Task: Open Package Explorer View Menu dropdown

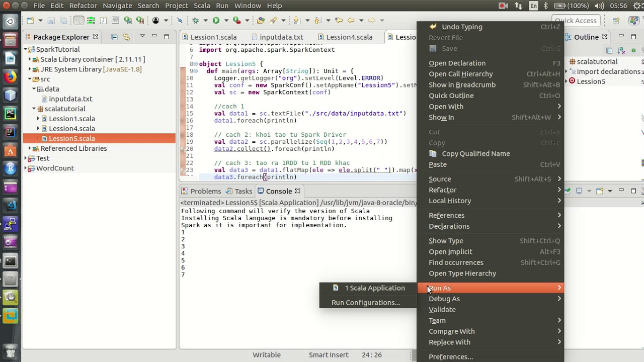Action: point(142,37)
